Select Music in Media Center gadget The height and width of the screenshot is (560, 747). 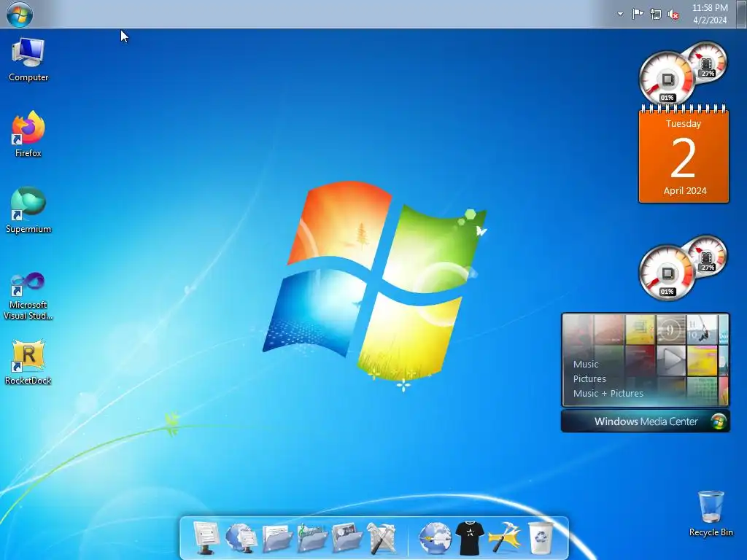click(586, 365)
